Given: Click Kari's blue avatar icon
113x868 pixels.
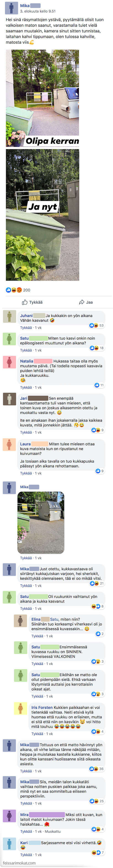Looking at the screenshot, I should click(x=9, y=843).
